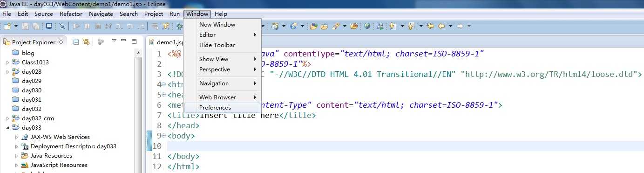
Task: Click the Forward navigation arrow icon
Action: (460, 26)
